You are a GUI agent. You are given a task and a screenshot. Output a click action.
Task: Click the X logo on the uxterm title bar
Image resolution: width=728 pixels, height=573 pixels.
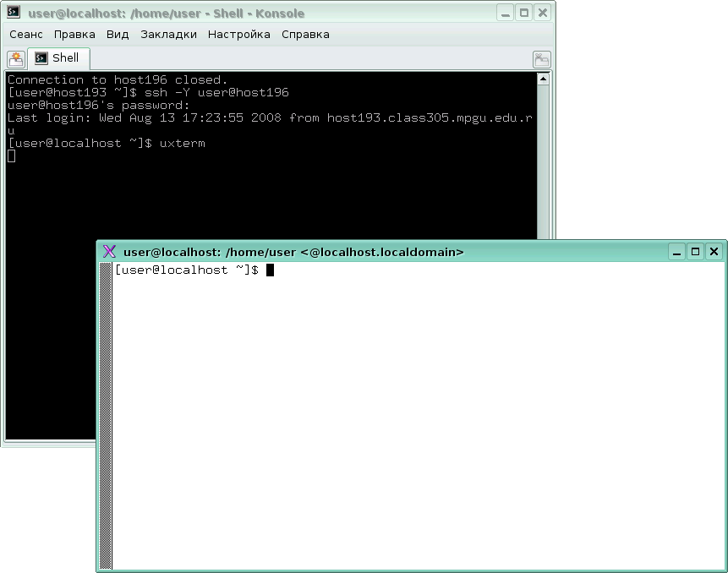[x=108, y=251]
